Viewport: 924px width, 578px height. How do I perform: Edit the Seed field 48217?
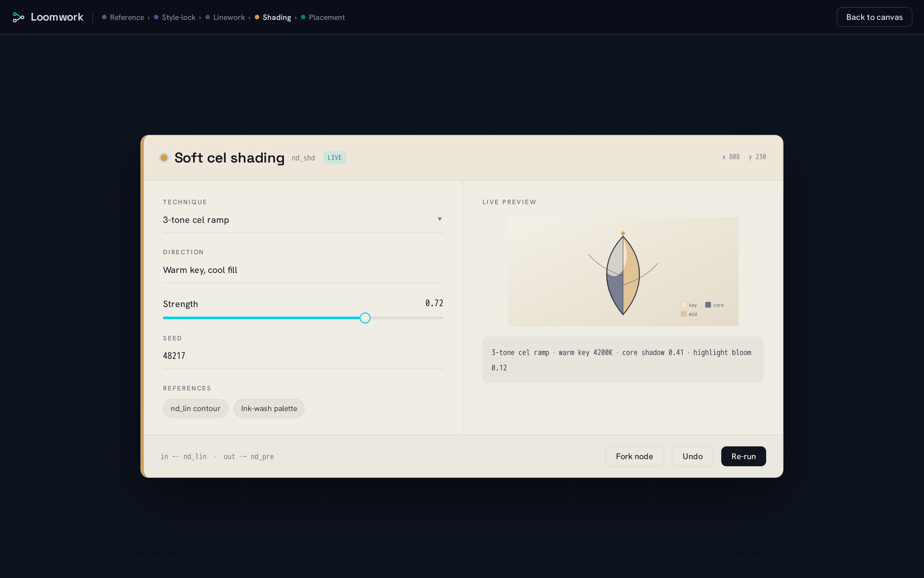(303, 356)
